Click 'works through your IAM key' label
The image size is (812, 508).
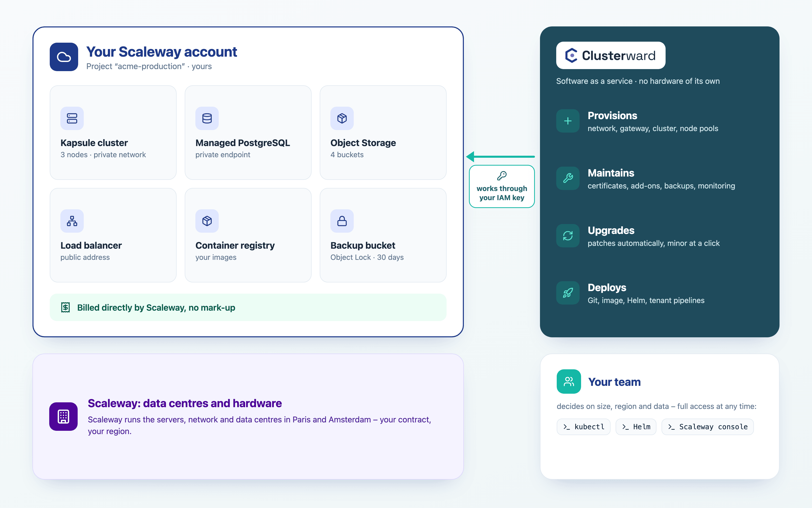click(502, 193)
